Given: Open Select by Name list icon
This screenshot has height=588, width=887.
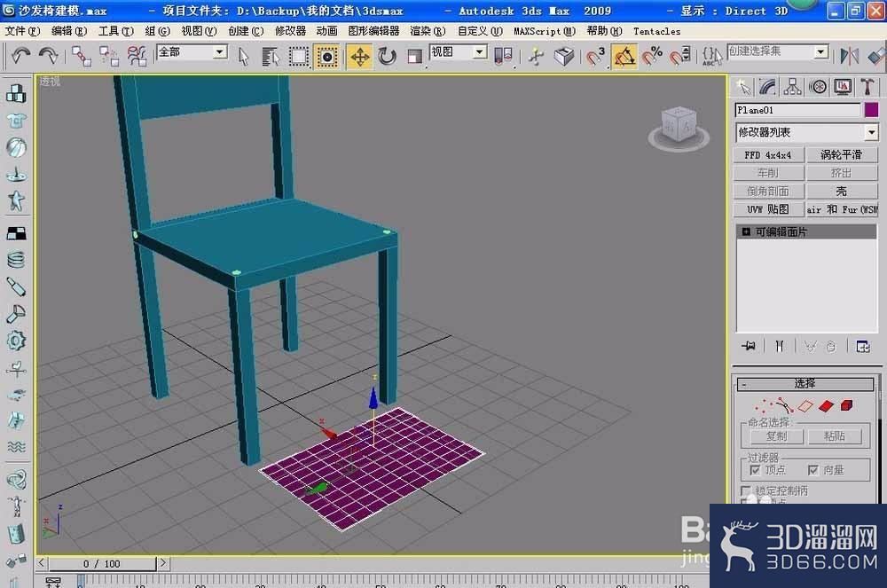Looking at the screenshot, I should 271,57.
